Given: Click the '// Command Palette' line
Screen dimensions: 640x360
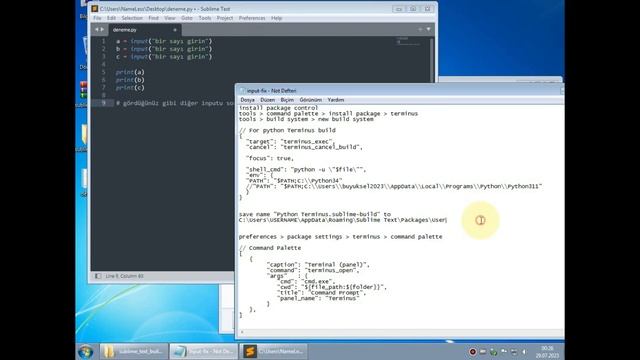Looking at the screenshot, I should 270,248.
